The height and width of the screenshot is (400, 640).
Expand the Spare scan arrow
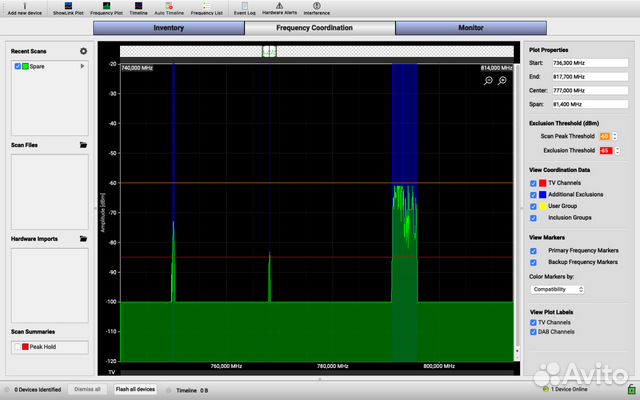[82, 66]
